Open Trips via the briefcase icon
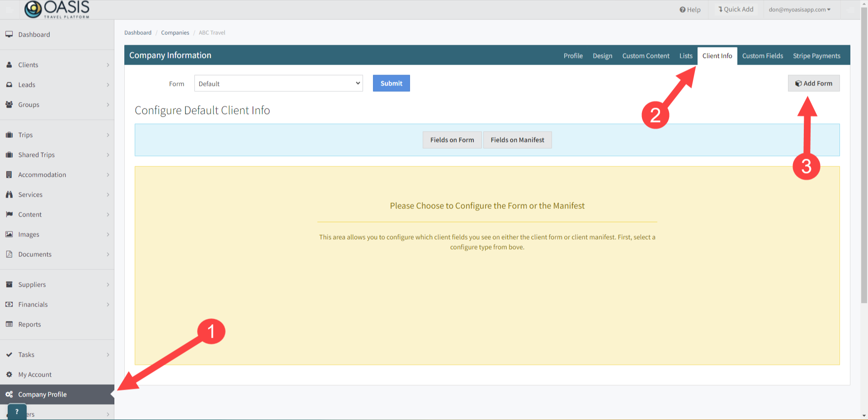 (x=9, y=135)
